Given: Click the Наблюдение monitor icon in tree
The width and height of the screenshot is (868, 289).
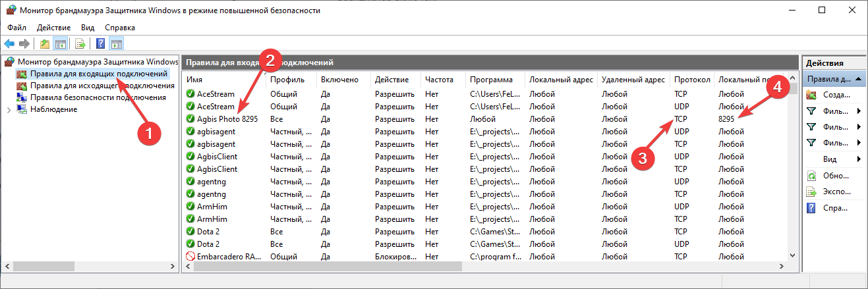Looking at the screenshot, I should coord(22,109).
